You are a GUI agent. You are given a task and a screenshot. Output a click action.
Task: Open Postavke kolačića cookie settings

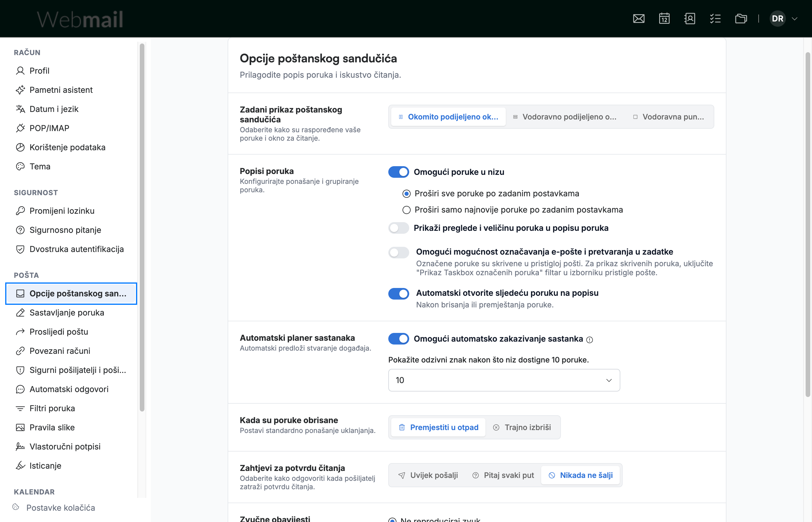tap(54, 508)
